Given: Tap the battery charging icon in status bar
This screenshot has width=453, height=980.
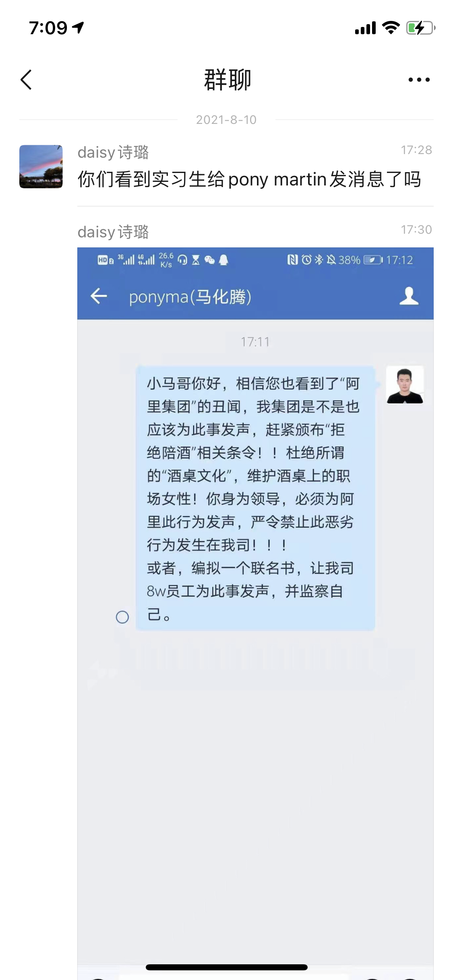Looking at the screenshot, I should 421,28.
